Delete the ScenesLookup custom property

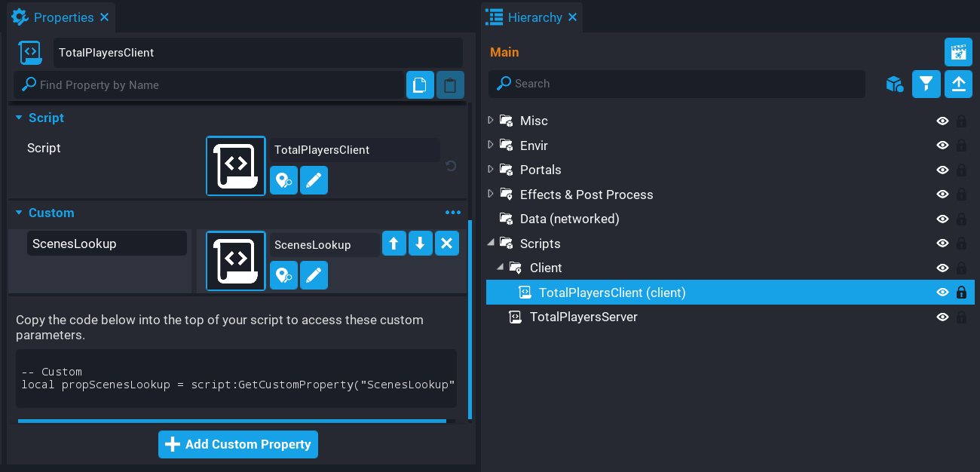click(446, 244)
